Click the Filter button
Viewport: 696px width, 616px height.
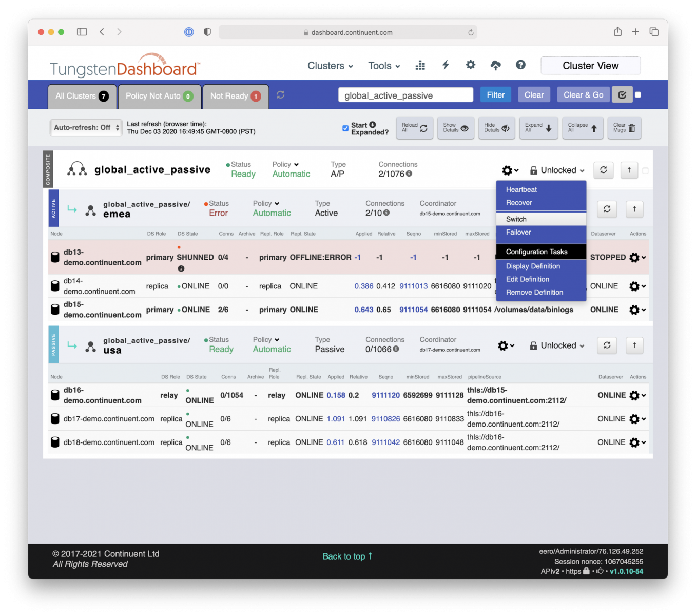(x=495, y=95)
